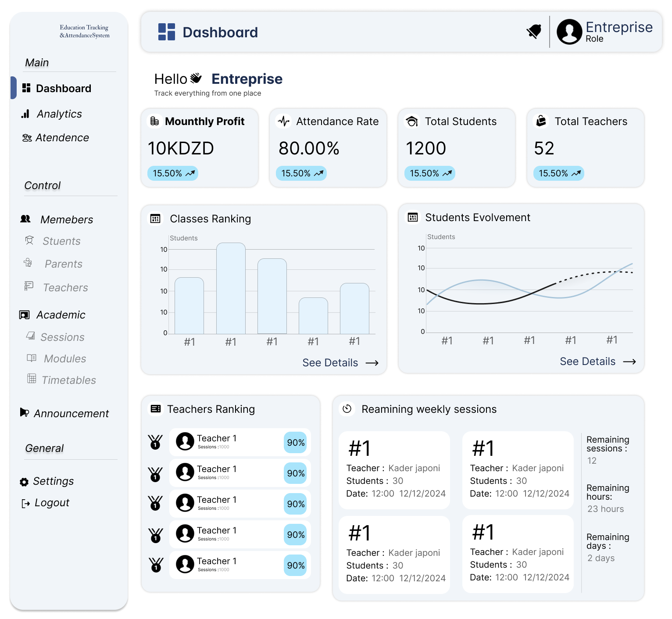672x619 pixels.
Task: Click the notification bell icon
Action: 534,32
